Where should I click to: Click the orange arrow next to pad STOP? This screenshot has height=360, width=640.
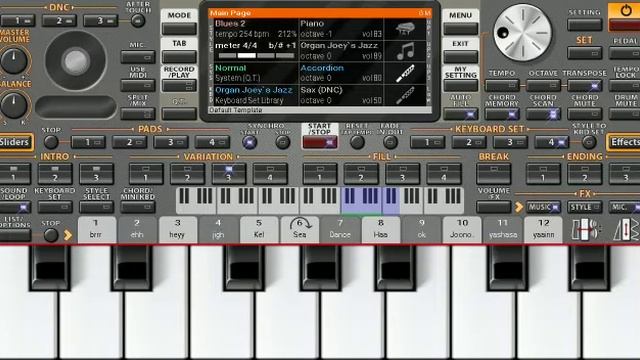[68, 235]
